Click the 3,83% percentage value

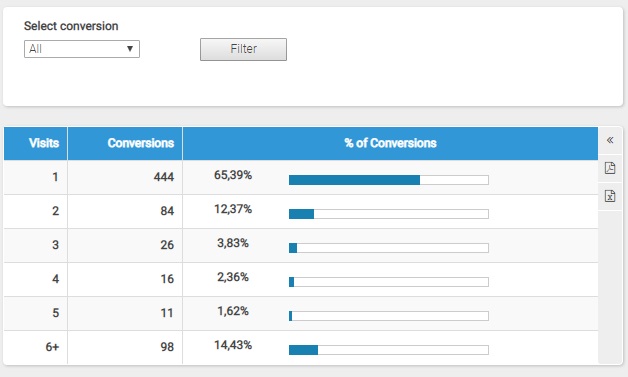click(233, 243)
